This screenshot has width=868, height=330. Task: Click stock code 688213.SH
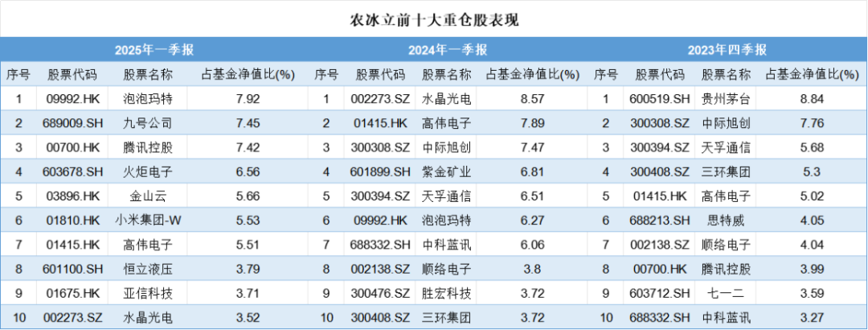pyautogui.click(x=659, y=221)
